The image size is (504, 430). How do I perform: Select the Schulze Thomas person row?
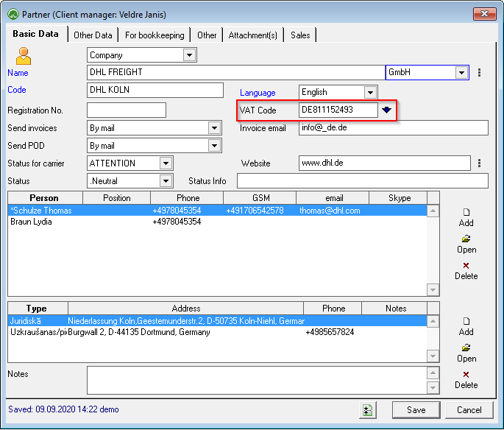[x=218, y=211]
